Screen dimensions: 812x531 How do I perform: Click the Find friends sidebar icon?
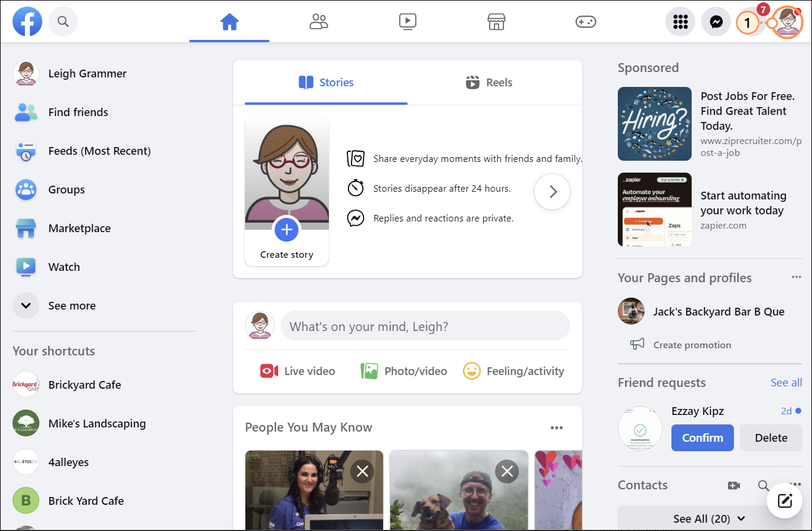tap(26, 113)
